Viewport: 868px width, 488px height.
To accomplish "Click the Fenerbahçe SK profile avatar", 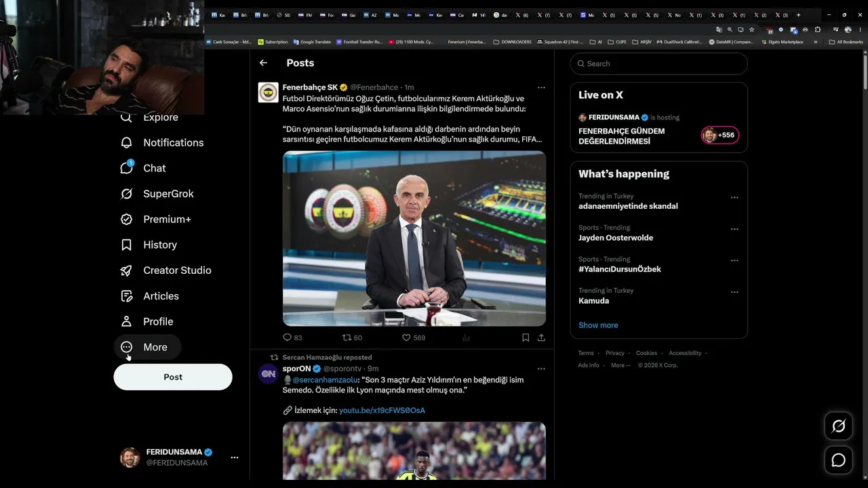I will point(269,92).
